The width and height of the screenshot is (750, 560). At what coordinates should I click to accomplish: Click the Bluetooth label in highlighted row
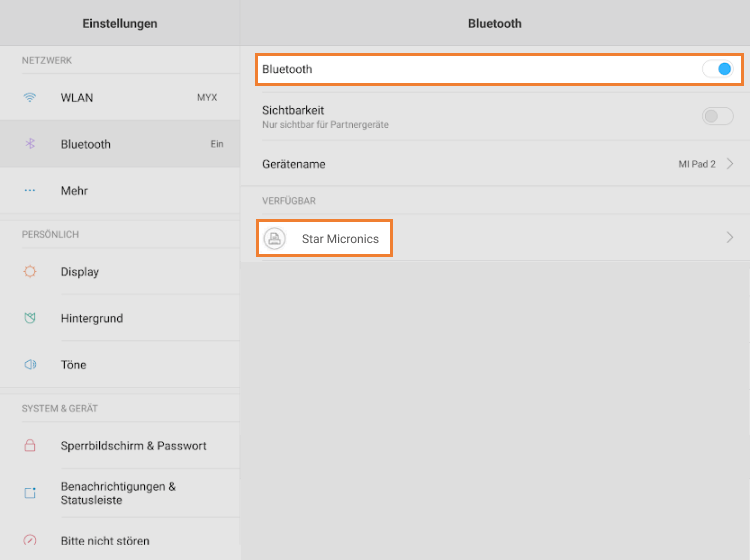point(287,69)
